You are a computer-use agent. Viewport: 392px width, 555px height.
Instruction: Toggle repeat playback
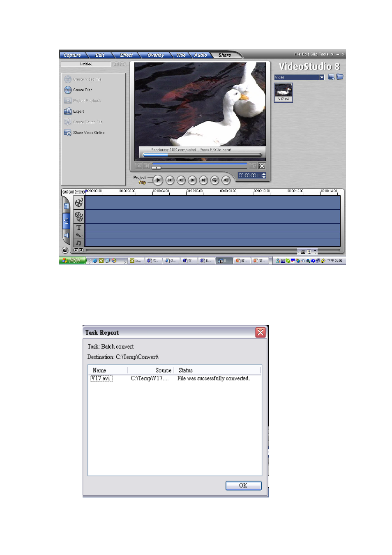coord(214,180)
